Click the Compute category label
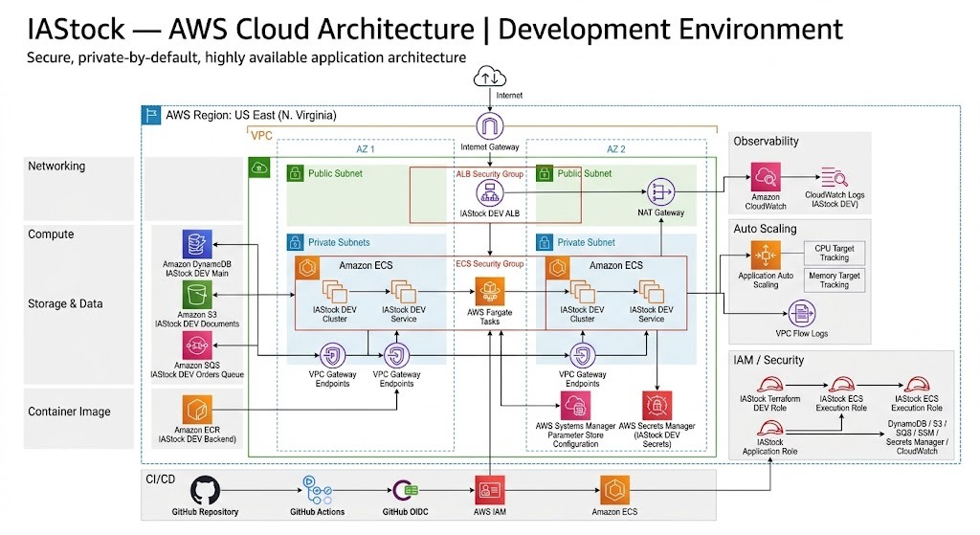This screenshot has width=980, height=535. [x=51, y=234]
